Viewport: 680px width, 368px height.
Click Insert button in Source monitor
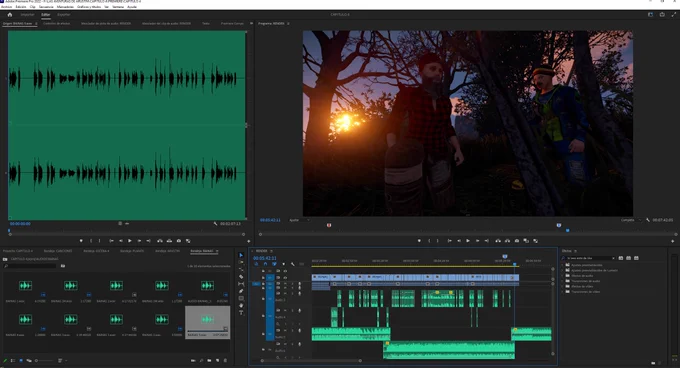(160, 241)
